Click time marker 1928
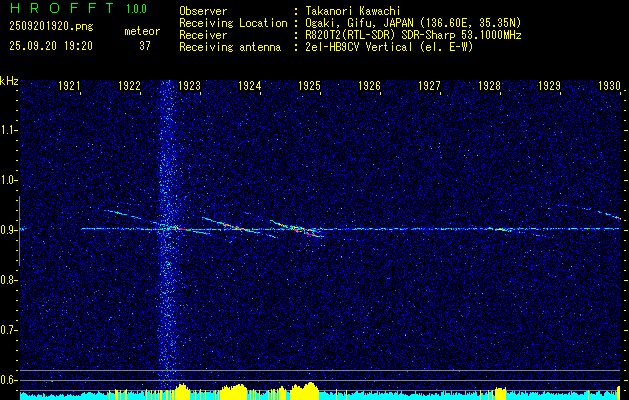 (x=489, y=85)
